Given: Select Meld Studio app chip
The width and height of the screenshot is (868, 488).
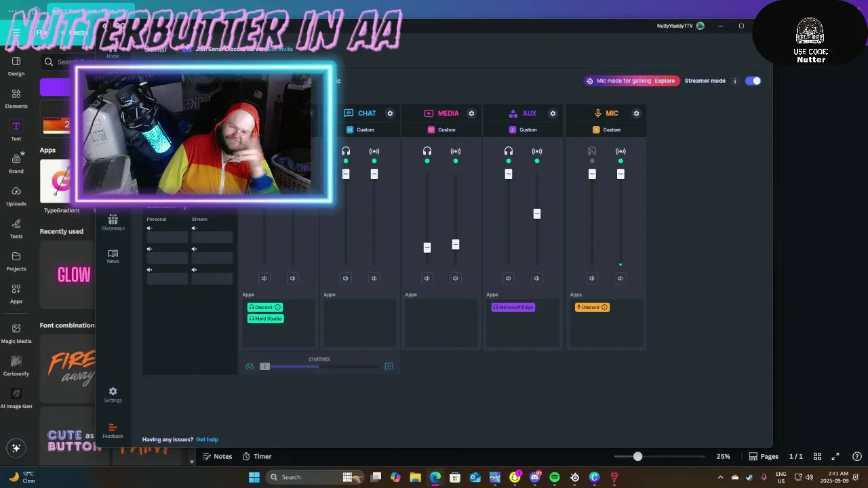Looking at the screenshot, I should pos(266,319).
